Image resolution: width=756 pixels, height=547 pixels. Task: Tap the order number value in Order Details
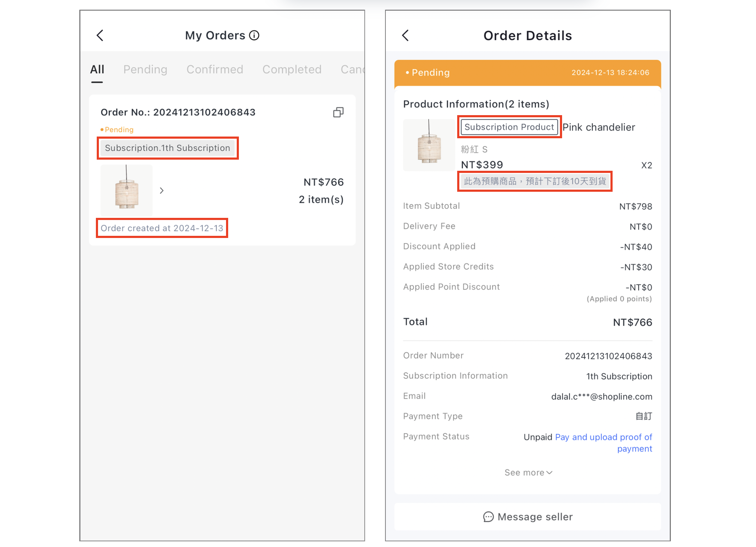[x=608, y=356]
